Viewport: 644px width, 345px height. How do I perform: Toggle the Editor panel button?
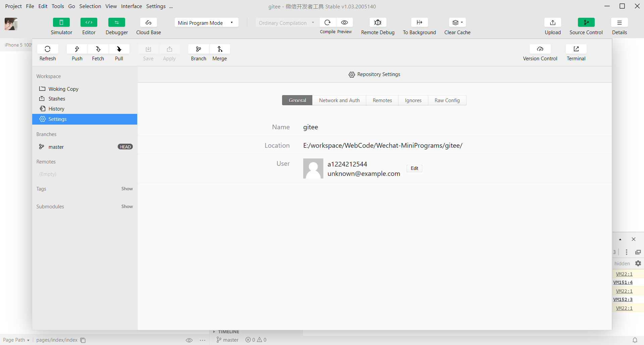[x=89, y=22]
